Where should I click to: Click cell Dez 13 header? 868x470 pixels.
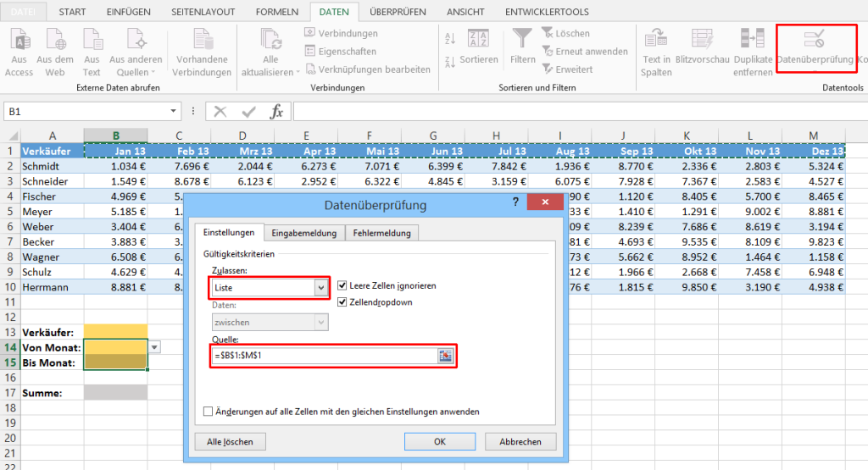coord(813,151)
